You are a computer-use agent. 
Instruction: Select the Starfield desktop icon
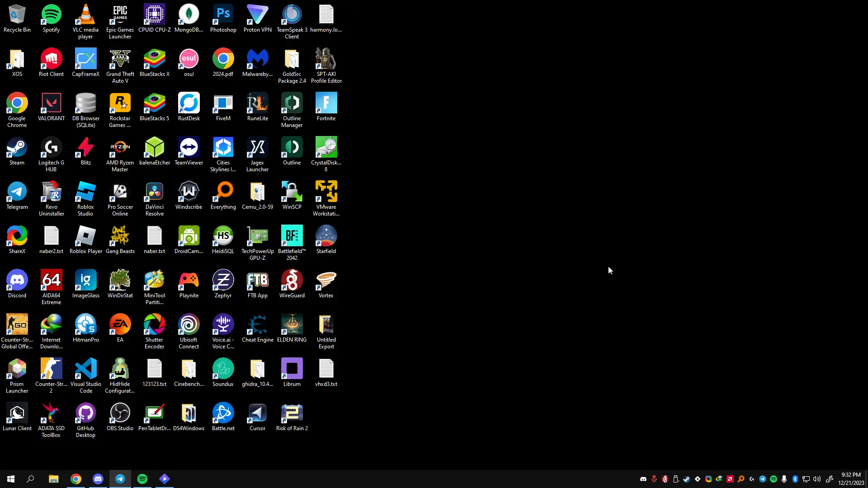click(x=326, y=240)
